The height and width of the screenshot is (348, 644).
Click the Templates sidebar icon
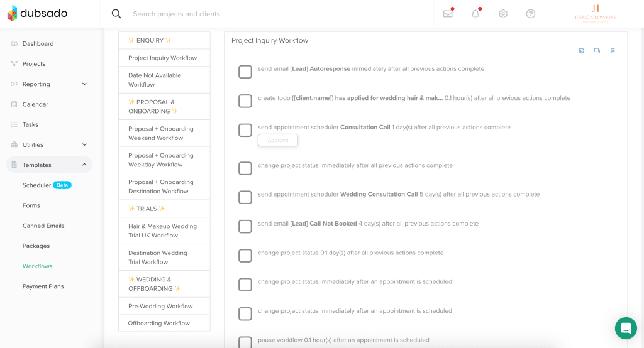[14, 165]
